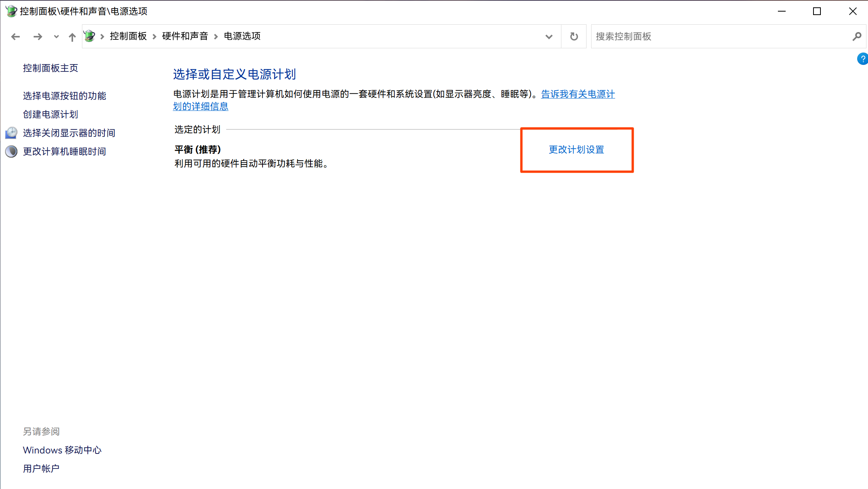
Task: Expand the address bar history dropdown
Action: coord(549,37)
